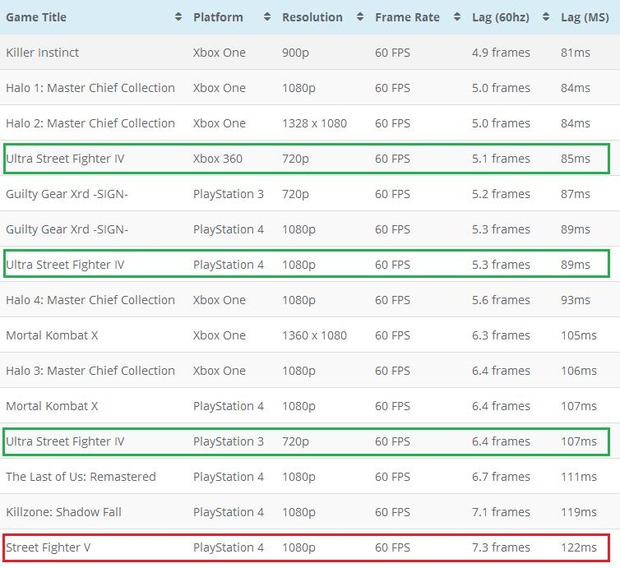Click the sort arrows beside Resolution
This screenshot has height=568, width=620.
pos(360,17)
